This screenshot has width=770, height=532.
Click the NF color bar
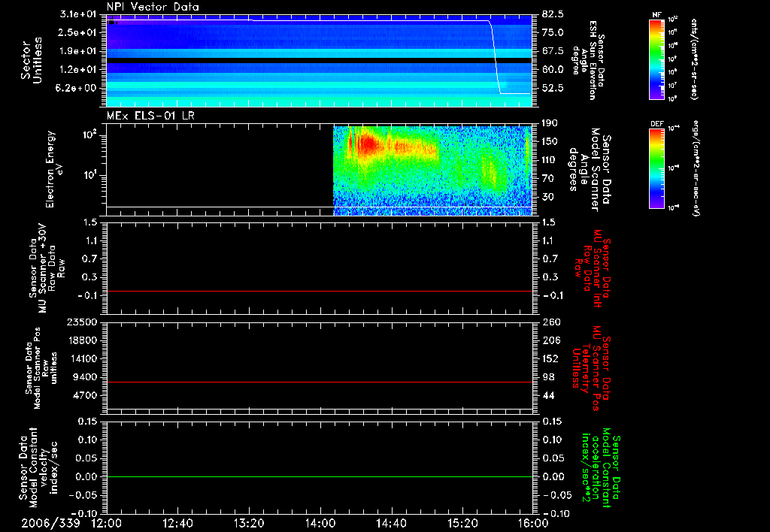656,59
